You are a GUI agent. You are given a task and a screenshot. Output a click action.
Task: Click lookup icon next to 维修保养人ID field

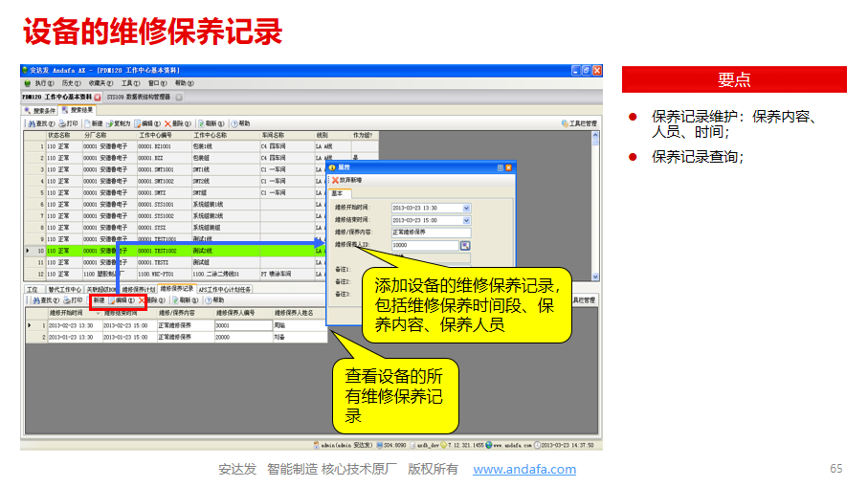click(x=466, y=245)
